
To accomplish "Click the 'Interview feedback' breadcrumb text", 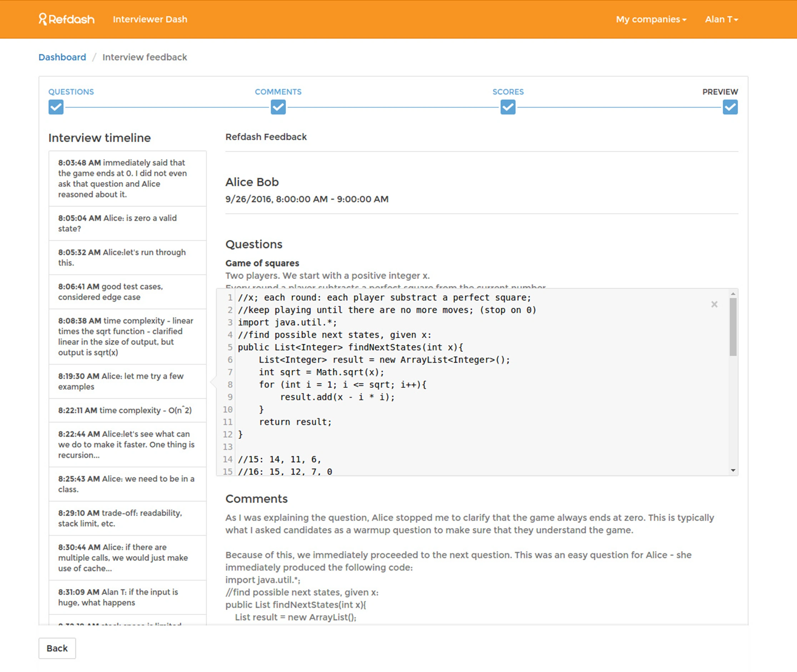I will tap(145, 57).
